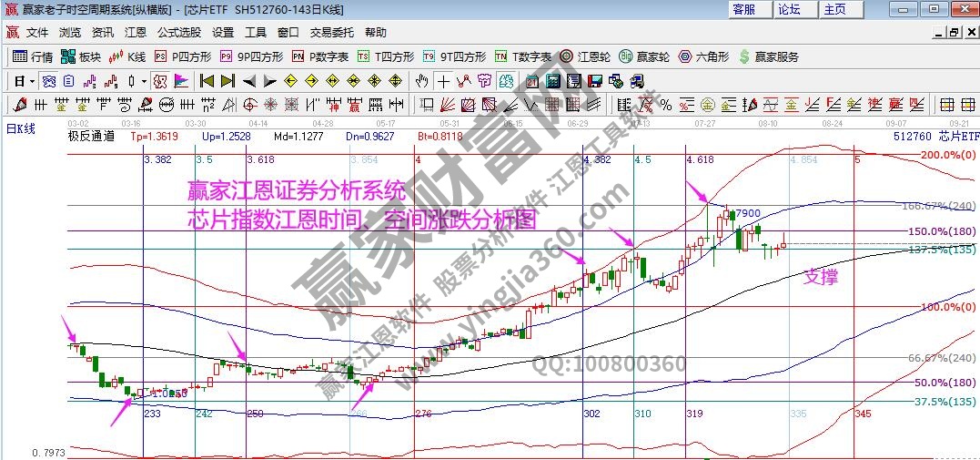The image size is (980, 460).
Task: Jump to first bar with skip-back arrow
Action: coord(207,80)
